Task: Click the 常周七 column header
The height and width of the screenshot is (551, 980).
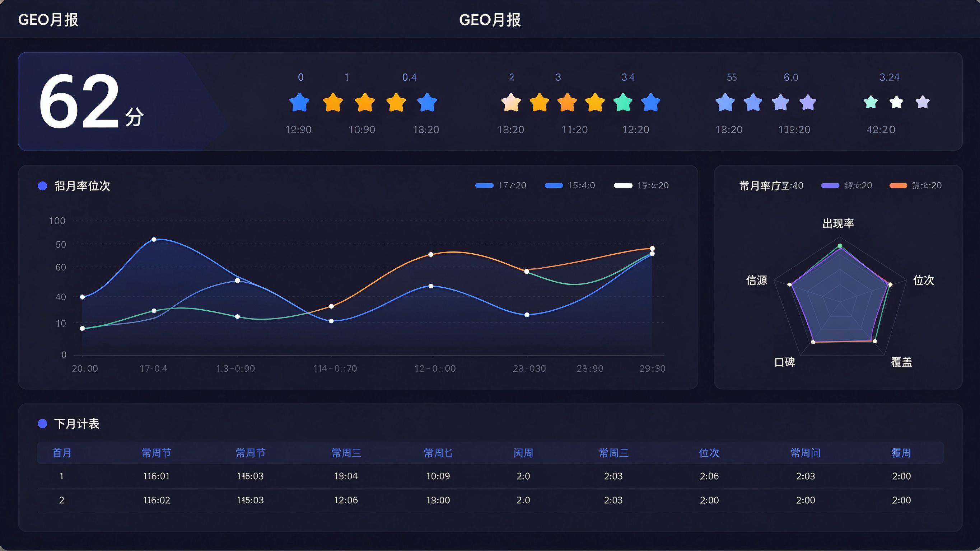Action: pyautogui.click(x=438, y=453)
